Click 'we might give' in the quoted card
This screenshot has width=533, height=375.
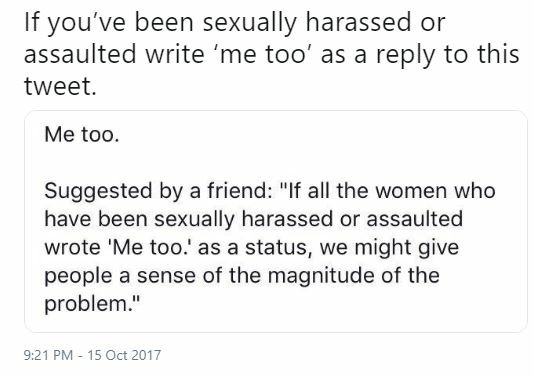click(x=389, y=248)
